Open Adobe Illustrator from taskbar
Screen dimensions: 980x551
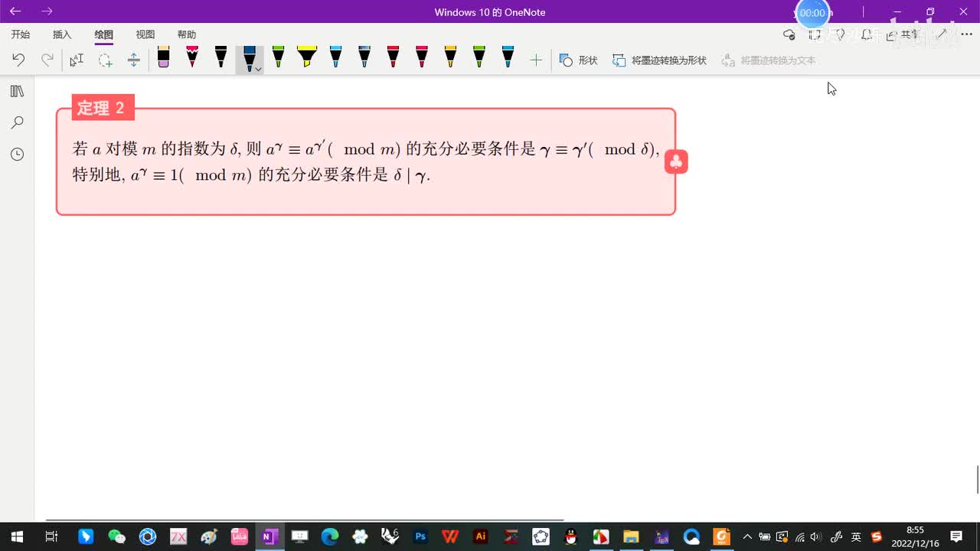[x=481, y=537]
